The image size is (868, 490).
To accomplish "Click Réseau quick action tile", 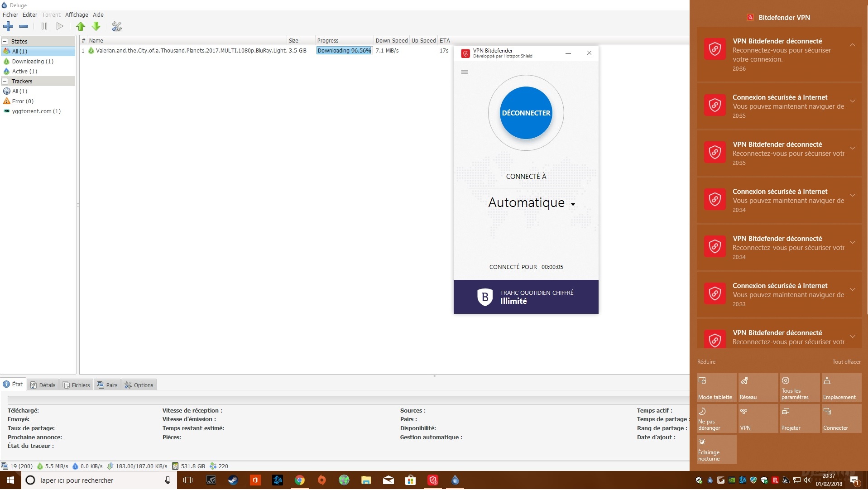I will [x=758, y=388].
